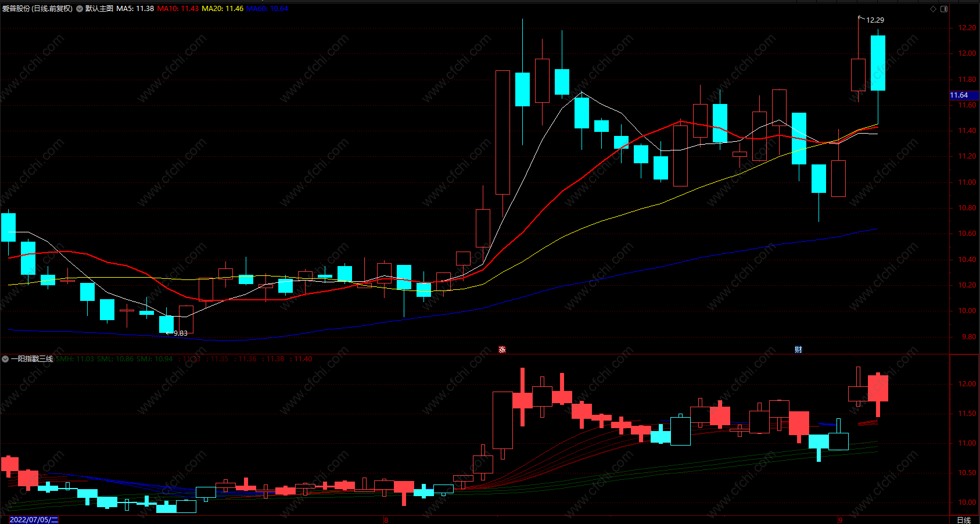Click the 12.20 price axis label
This screenshot has height=524, width=980.
967,28
